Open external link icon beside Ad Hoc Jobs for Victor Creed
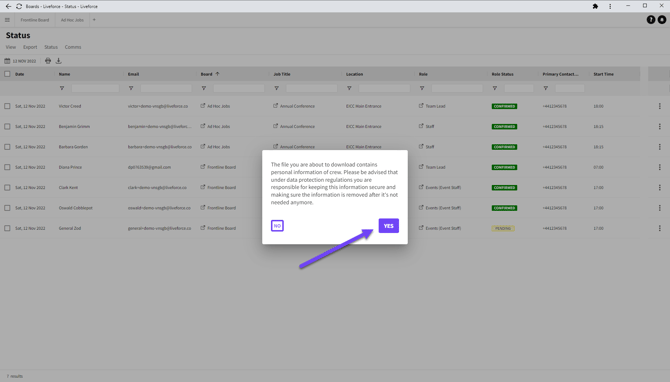Screen dimensions: 670x382 203,106
